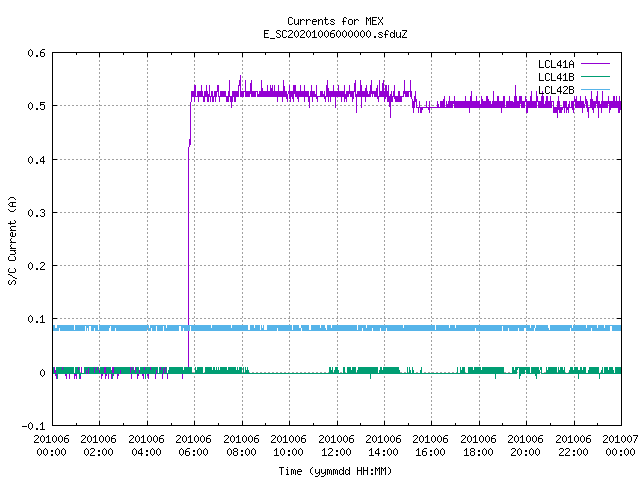The width and height of the screenshot is (640, 480).
Task: Click the LCL41B legend label
Action: pyautogui.click(x=556, y=77)
